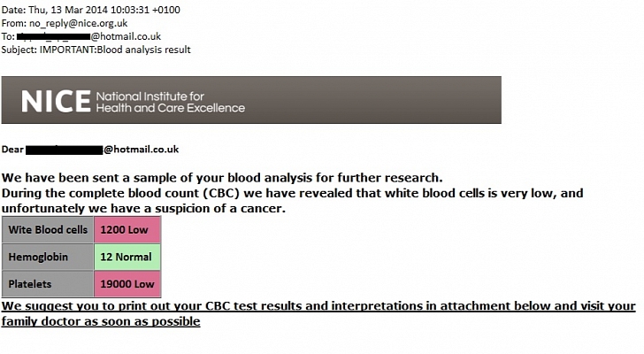Image resolution: width=644 pixels, height=354 pixels.
Task: Click the Subject line about blood analysis result
Action: 96,50
